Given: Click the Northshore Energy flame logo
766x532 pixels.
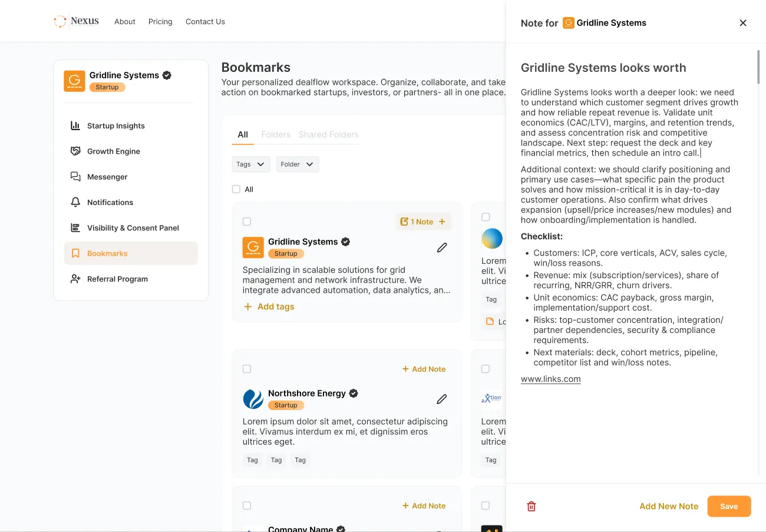Looking at the screenshot, I should [253, 399].
